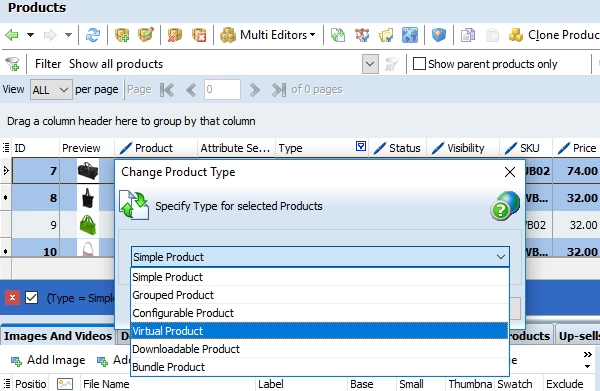
Task: Open the forward arrow history dropdown
Action: pyautogui.click(x=68, y=35)
